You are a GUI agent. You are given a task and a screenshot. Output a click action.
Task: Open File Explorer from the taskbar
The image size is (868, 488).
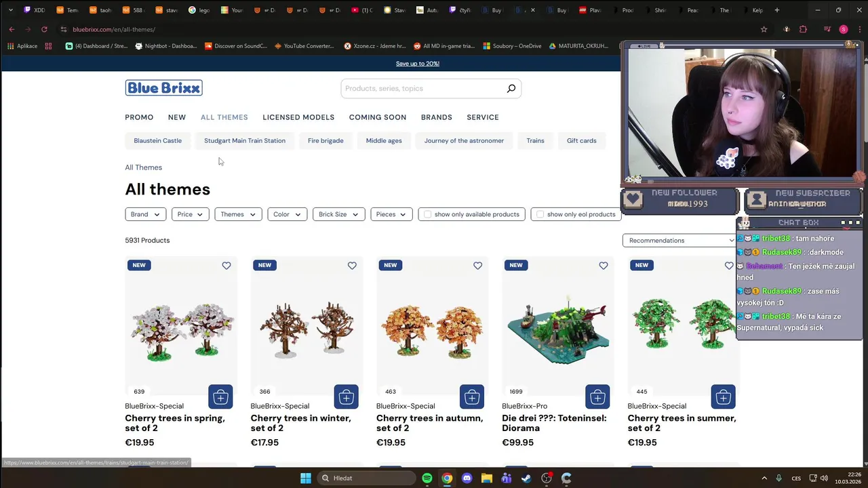tap(486, 478)
